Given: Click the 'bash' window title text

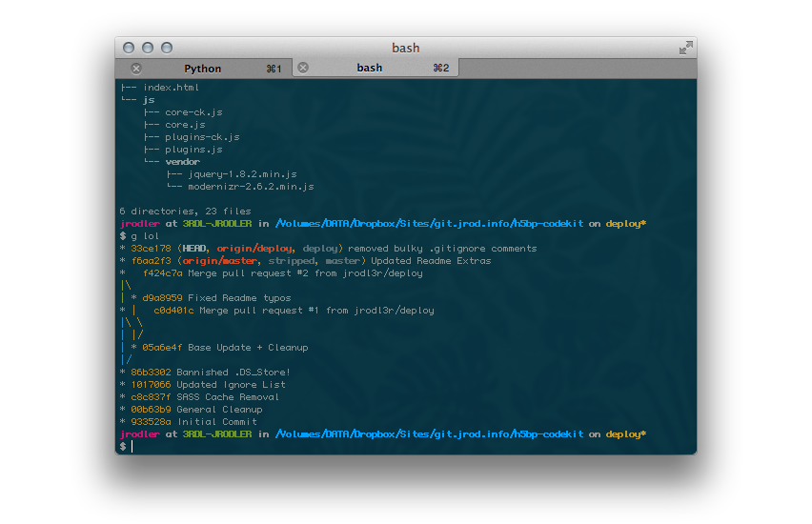Looking at the screenshot, I should (405, 49).
